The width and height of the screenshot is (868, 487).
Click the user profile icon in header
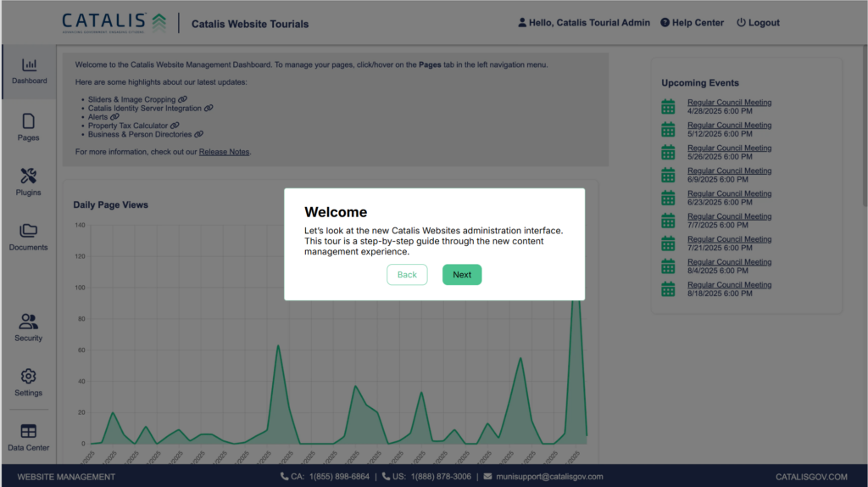522,23
